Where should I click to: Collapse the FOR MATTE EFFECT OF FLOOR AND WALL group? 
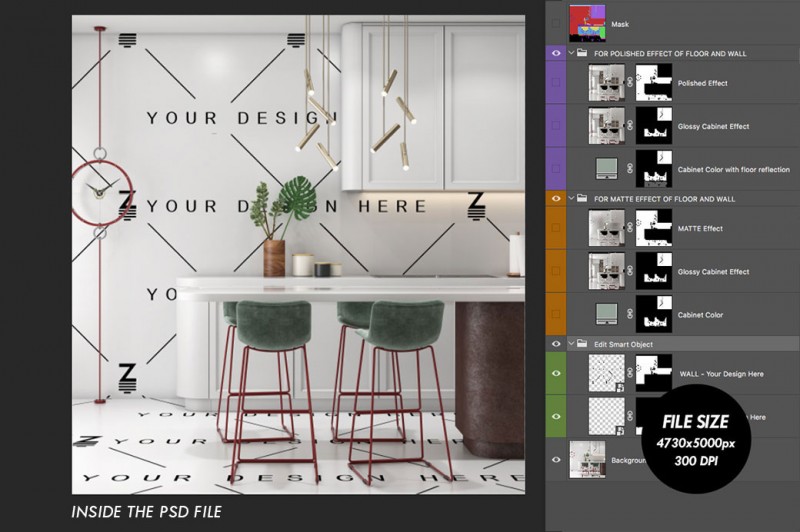point(571,198)
